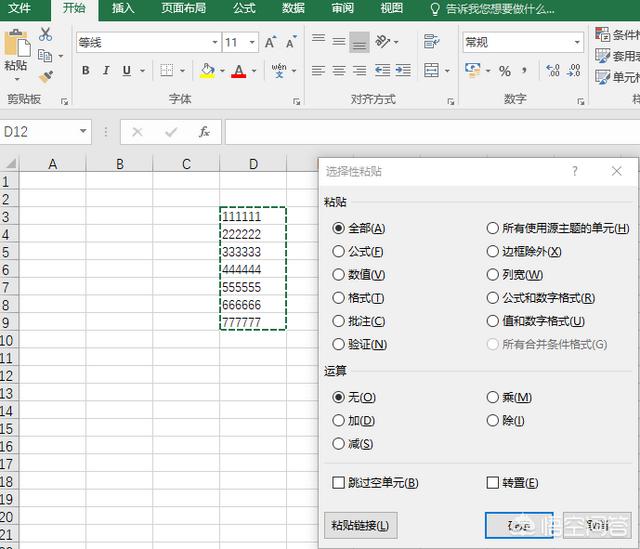
Task: Align text to middle of cell
Action: tap(339, 42)
